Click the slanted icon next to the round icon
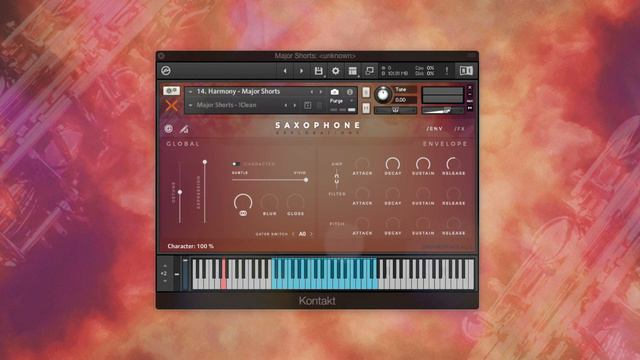 (184, 129)
